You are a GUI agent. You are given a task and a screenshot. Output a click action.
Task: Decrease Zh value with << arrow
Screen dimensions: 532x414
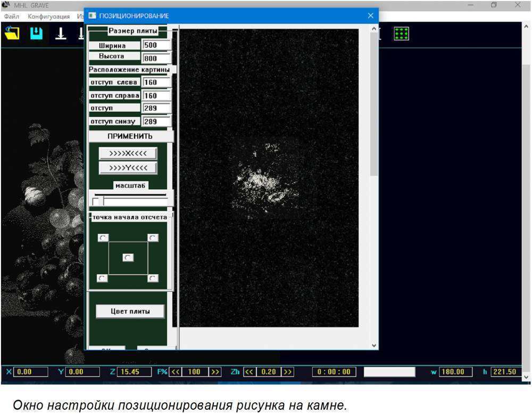point(249,372)
